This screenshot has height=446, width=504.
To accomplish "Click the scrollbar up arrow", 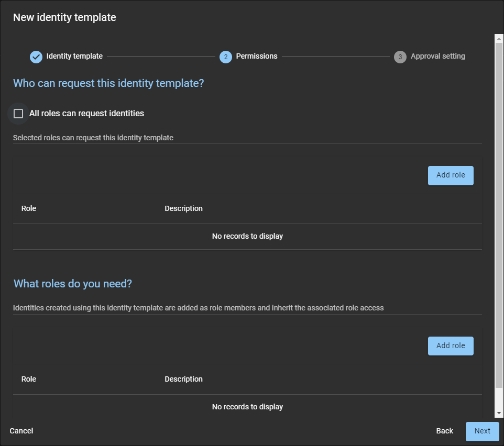I will (499, 38).
